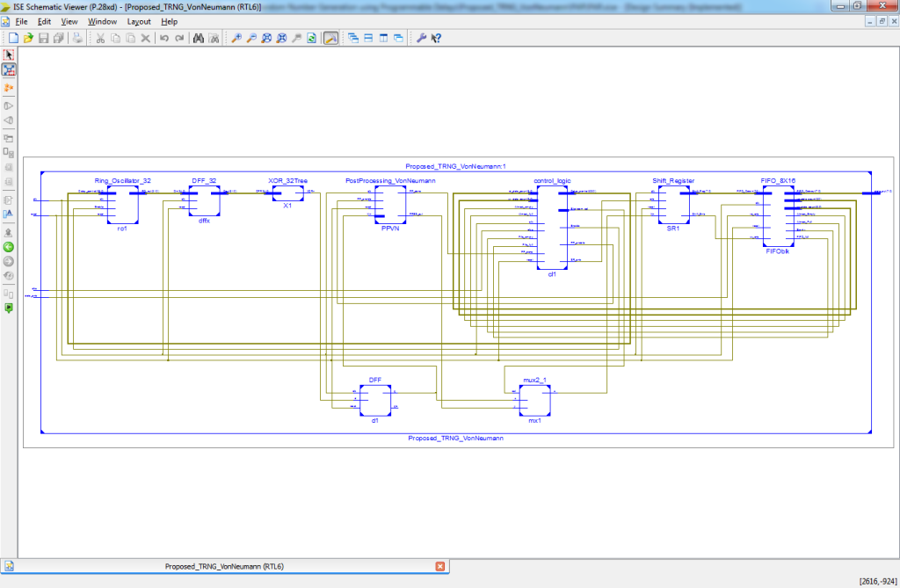Toggle the select pointer tool in sidebar
Viewport: 900px width, 588px height.
(x=9, y=54)
